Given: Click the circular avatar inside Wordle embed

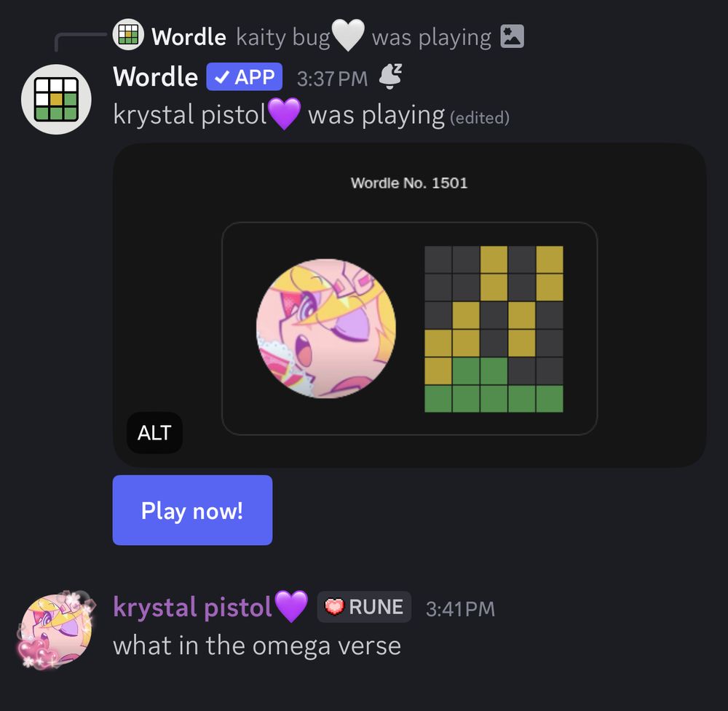Looking at the screenshot, I should 326,329.
